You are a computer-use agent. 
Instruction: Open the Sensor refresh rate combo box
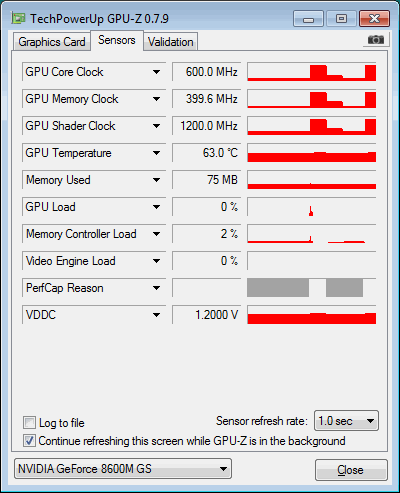[346, 421]
